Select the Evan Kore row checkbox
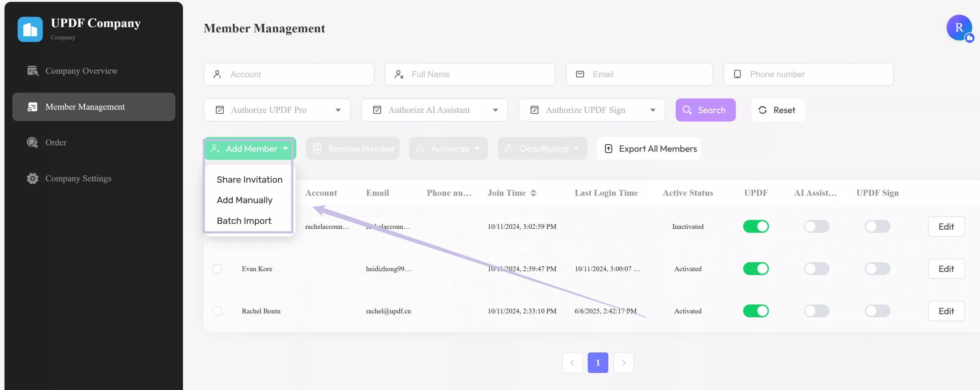 click(x=217, y=269)
